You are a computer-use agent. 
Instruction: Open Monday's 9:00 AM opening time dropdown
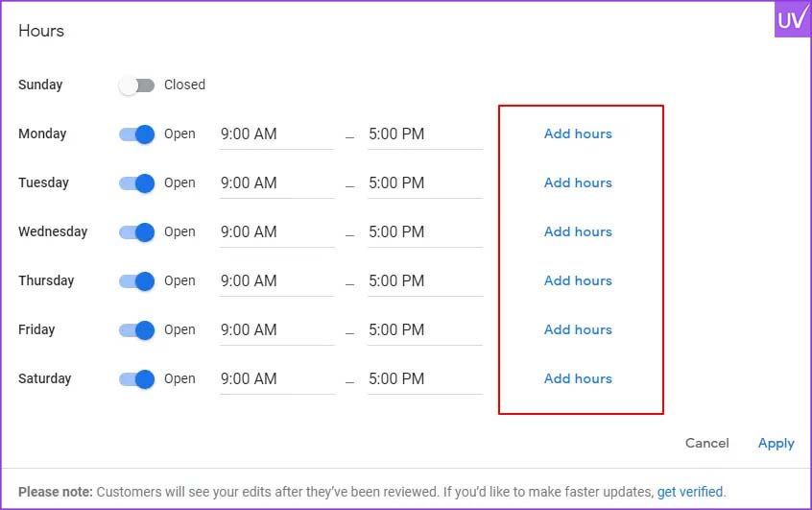276,134
